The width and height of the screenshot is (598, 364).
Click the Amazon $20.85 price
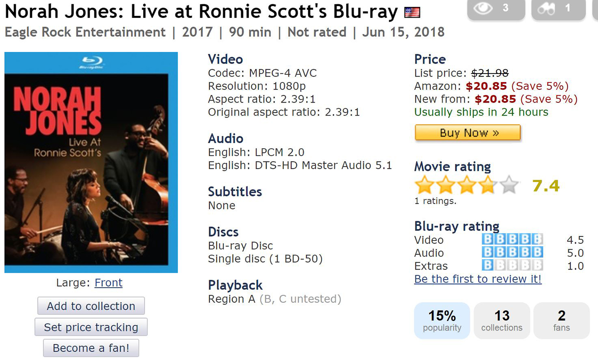[x=487, y=86]
